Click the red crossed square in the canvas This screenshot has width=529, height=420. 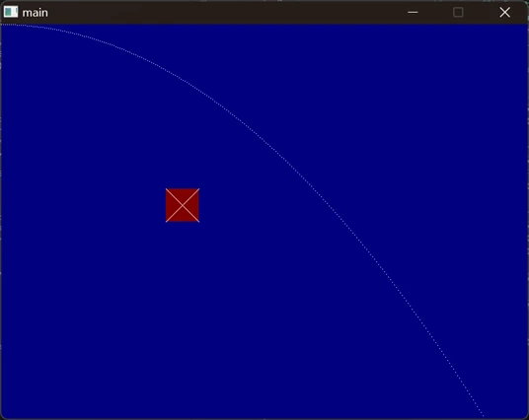click(183, 205)
